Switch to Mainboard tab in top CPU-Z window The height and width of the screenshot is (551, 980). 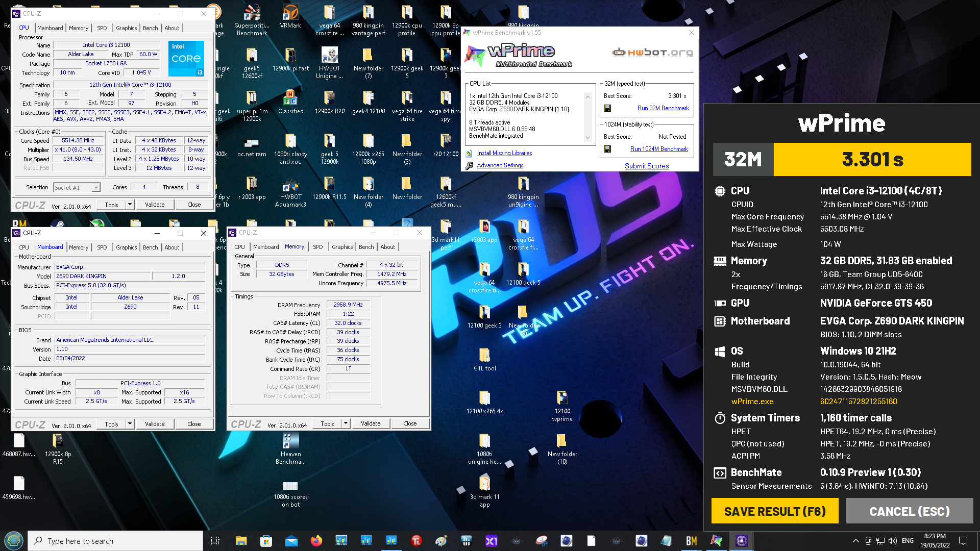click(x=50, y=28)
